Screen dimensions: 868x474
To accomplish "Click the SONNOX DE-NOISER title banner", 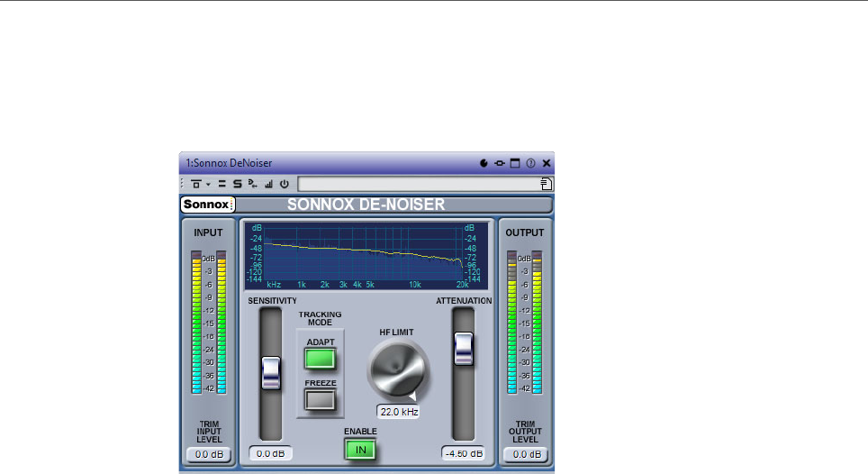I will tap(366, 205).
